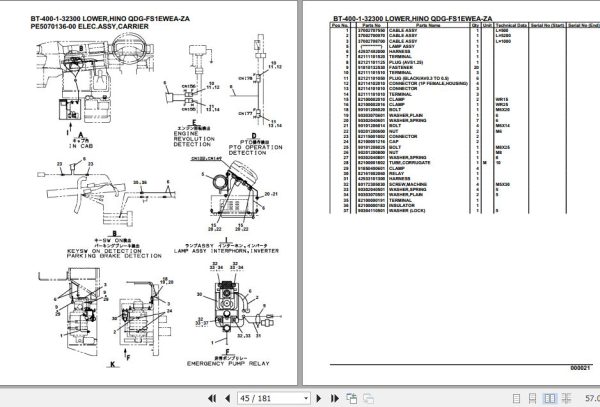Select two-page side-by-side view
The width and height of the screenshot is (600, 407).
(x=550, y=398)
